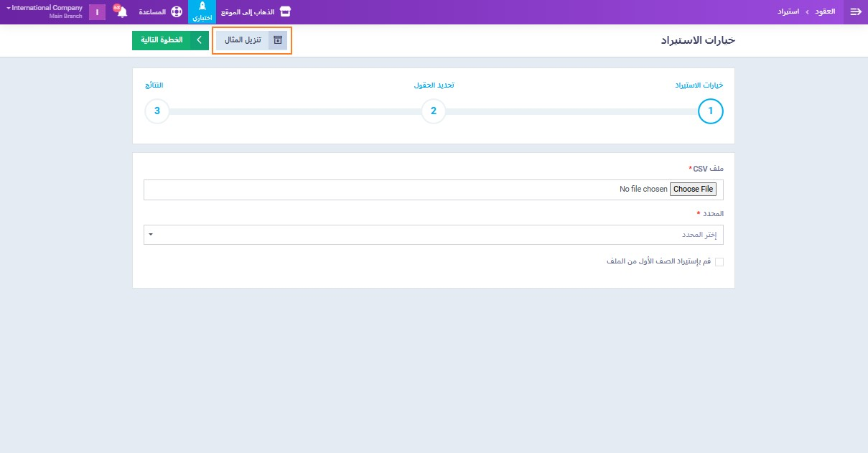Screen dimensions: 868x453
Task: Click the archive icon on تنزيل المثال
Action: [278, 40]
